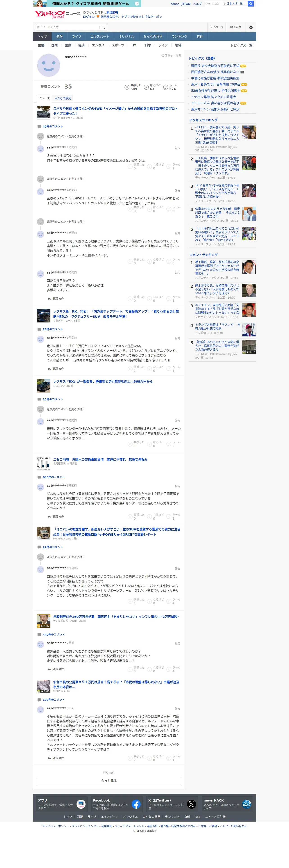Open the 年収制限付き160万円 video thumbnail
This screenshot has height=868, width=289.
[43, 621]
